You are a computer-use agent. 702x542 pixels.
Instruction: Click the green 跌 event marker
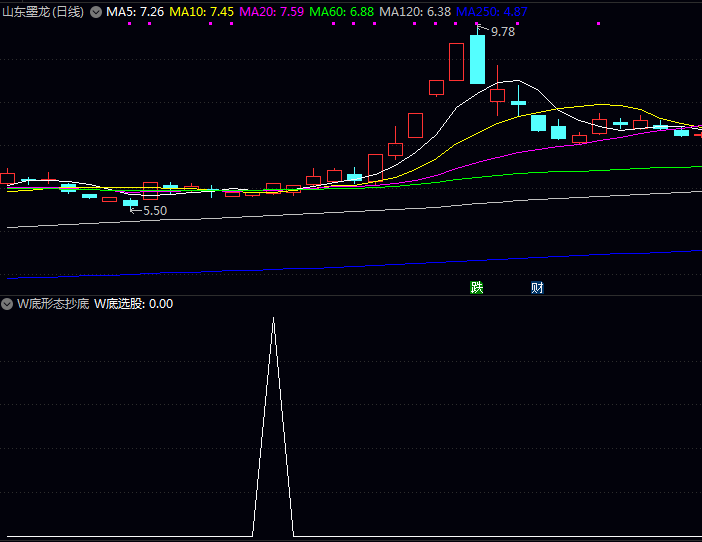coord(477,288)
